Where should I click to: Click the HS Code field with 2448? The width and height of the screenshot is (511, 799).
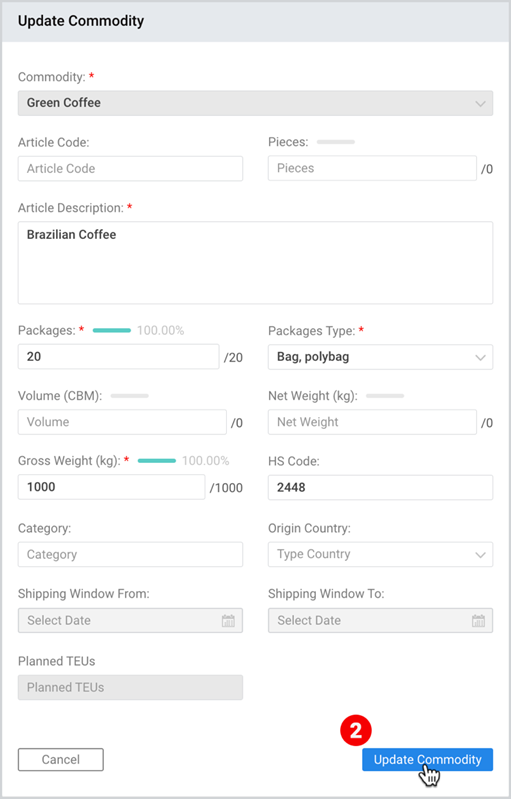[380, 487]
